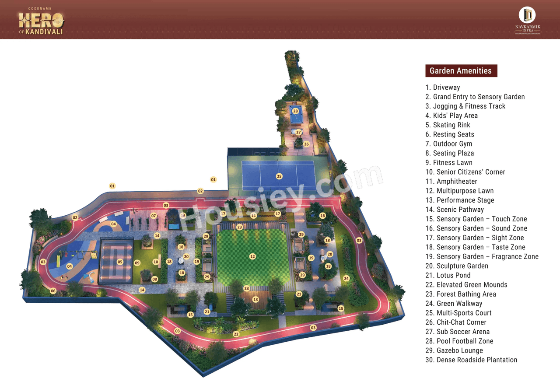Click '17. Sensory Garden – Sight Zone'

coord(475,238)
